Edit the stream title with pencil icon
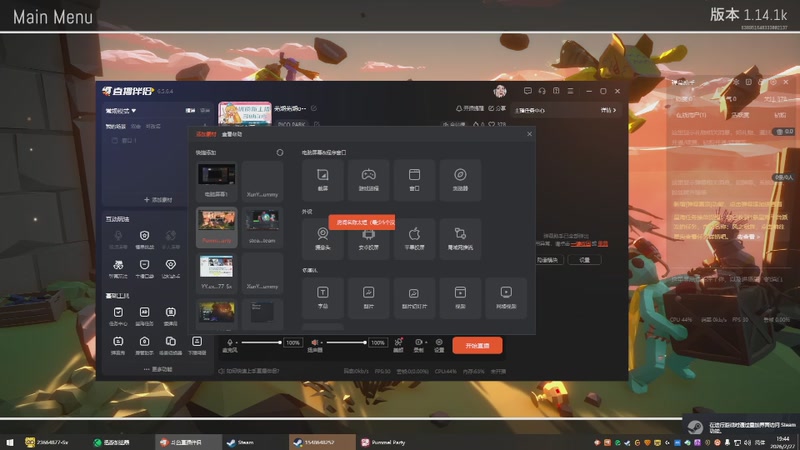Screen dimensions: 800x450 tap(314, 108)
